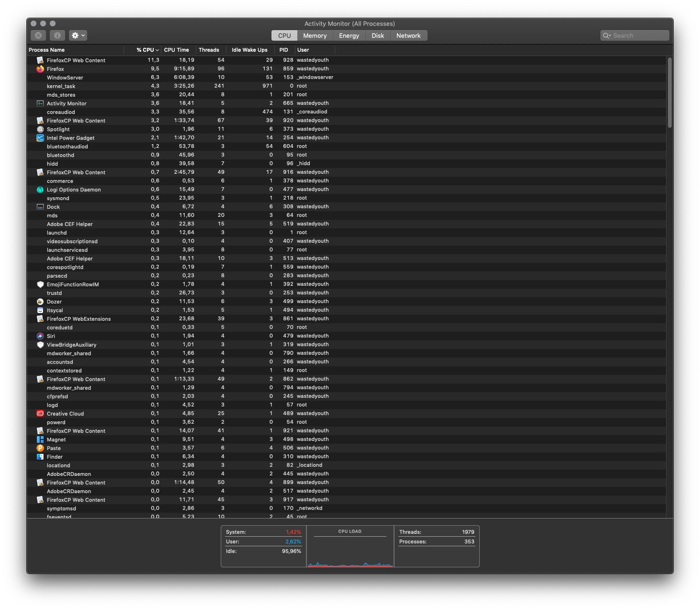Select the kernel_task process row

(346, 86)
